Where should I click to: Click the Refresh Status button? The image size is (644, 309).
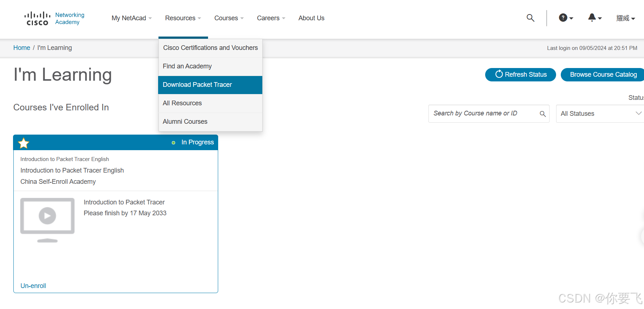pos(520,75)
